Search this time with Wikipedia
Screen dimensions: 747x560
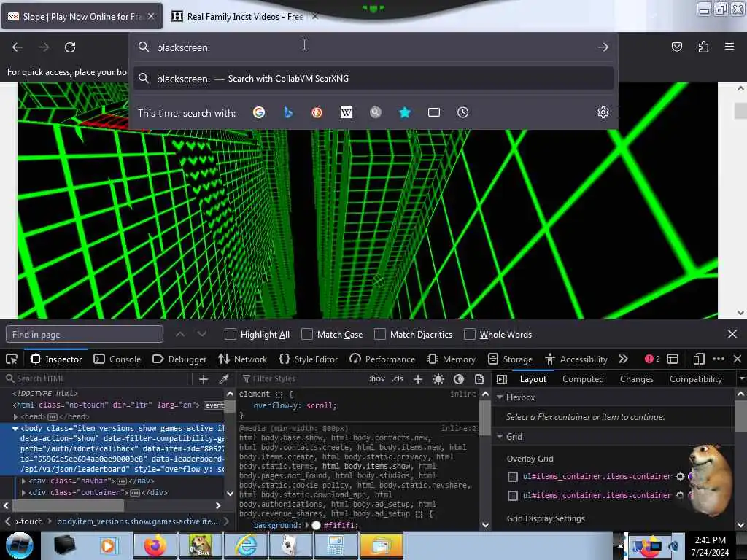pyautogui.click(x=347, y=112)
